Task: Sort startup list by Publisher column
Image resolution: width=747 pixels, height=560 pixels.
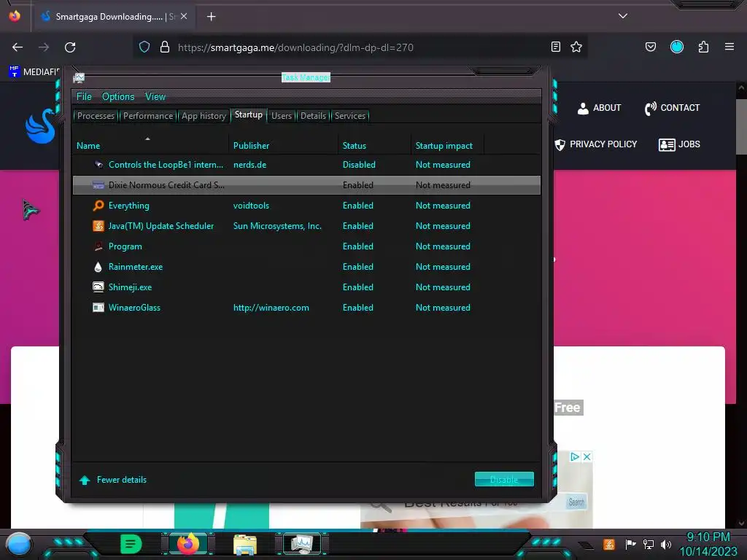Action: [251, 146]
